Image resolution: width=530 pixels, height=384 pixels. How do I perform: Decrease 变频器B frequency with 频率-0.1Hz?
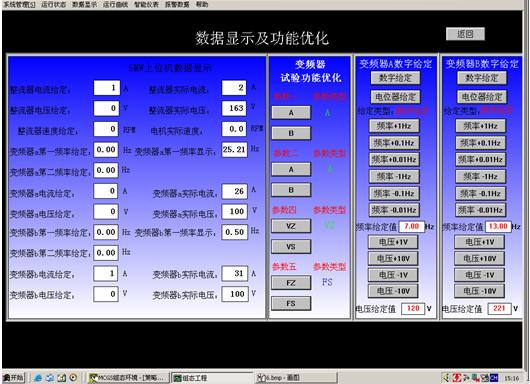(x=480, y=193)
